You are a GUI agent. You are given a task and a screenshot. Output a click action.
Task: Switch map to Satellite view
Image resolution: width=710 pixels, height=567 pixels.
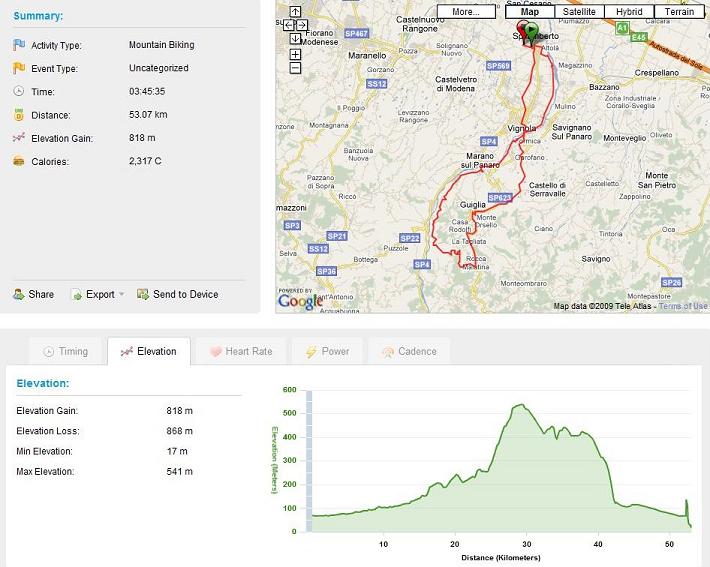pyautogui.click(x=578, y=12)
